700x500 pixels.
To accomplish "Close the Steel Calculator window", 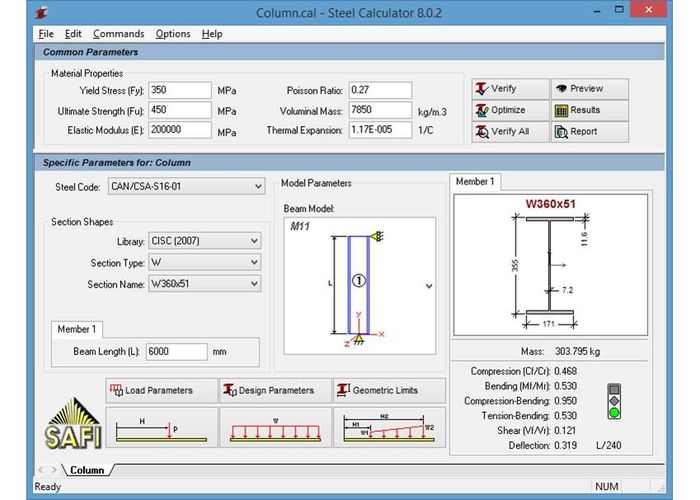I will (649, 9).
